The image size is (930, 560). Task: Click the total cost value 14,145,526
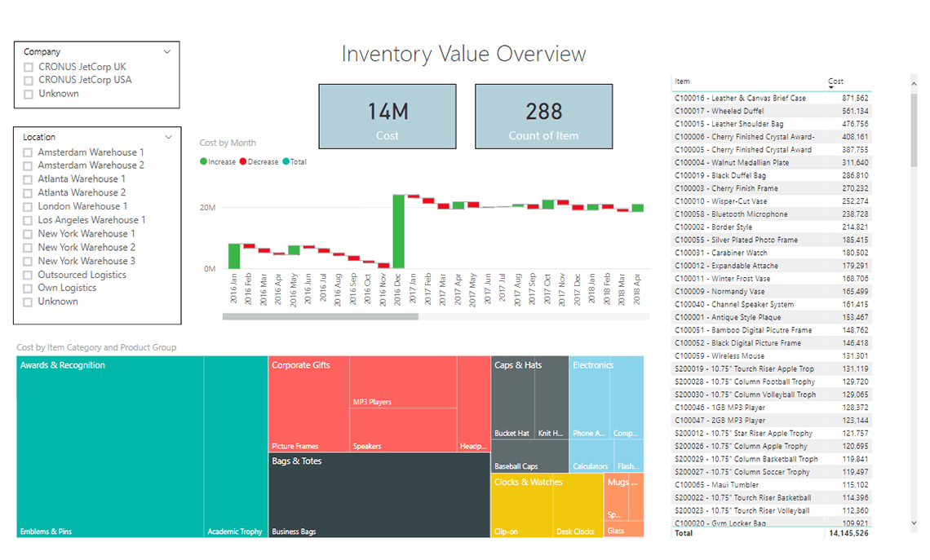pyautogui.click(x=848, y=533)
